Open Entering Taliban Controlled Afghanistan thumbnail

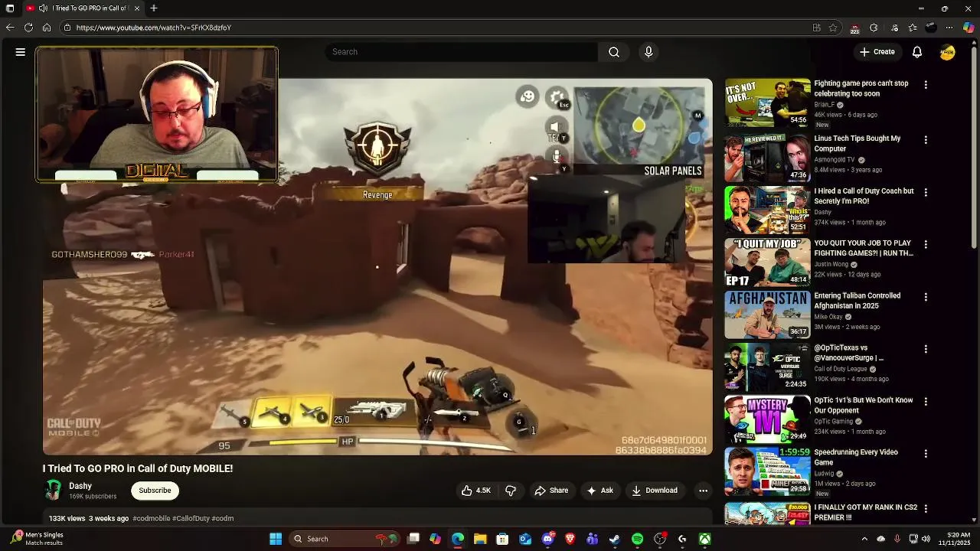pyautogui.click(x=767, y=314)
